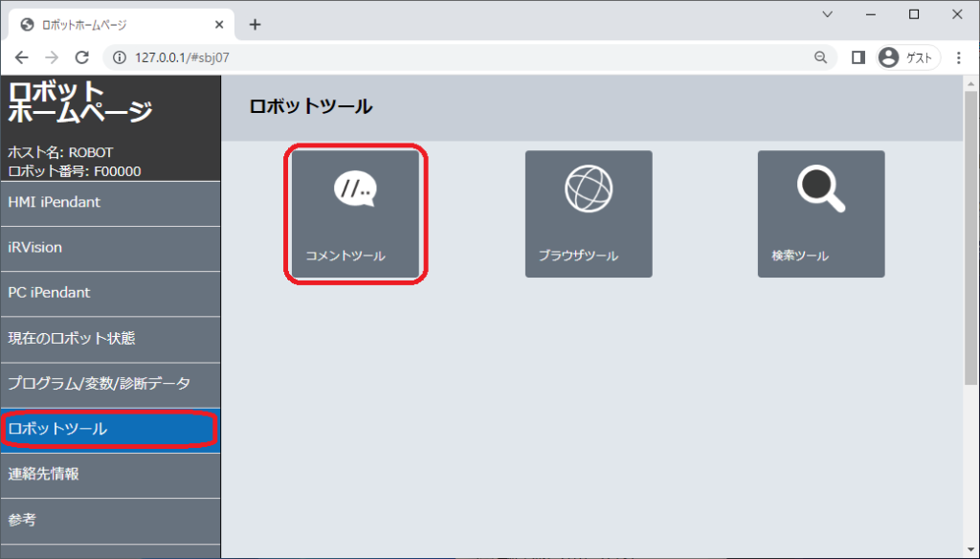Toggle the browser side panel icon
Viewport: 980px width, 559px height.
(x=858, y=57)
